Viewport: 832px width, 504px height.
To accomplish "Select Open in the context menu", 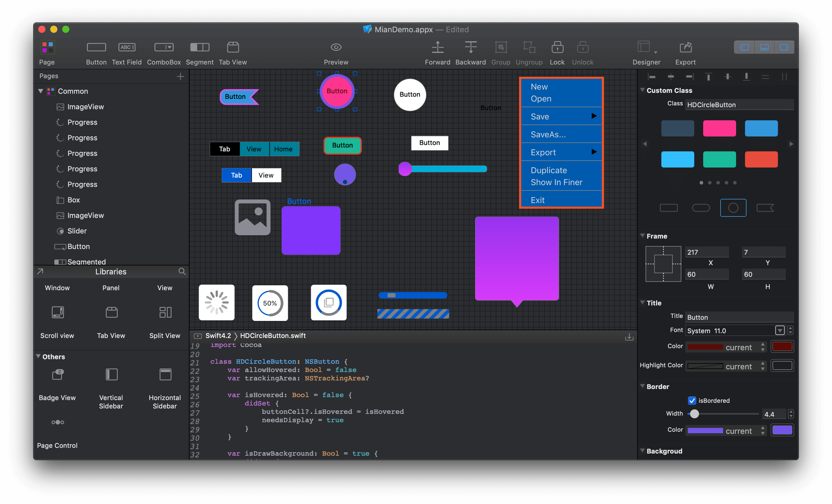I will 541,99.
